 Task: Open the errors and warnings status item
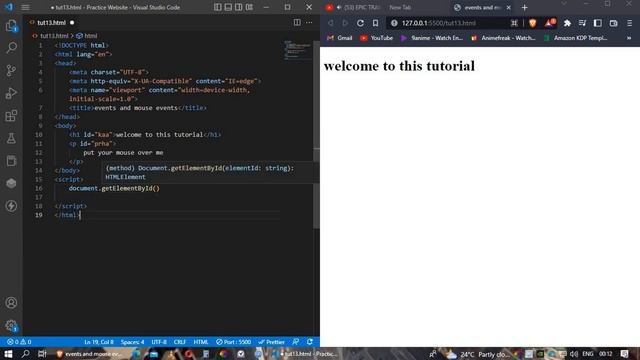pos(19,342)
